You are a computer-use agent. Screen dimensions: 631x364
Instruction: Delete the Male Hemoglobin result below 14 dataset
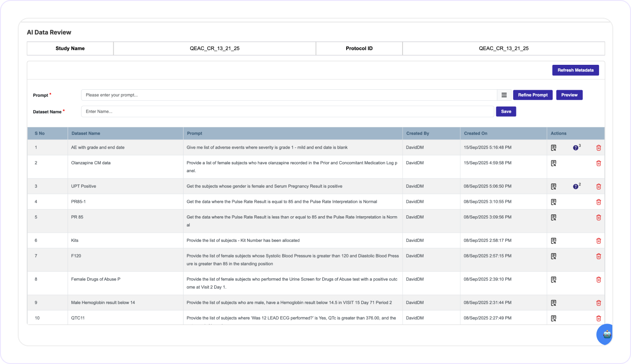point(599,302)
